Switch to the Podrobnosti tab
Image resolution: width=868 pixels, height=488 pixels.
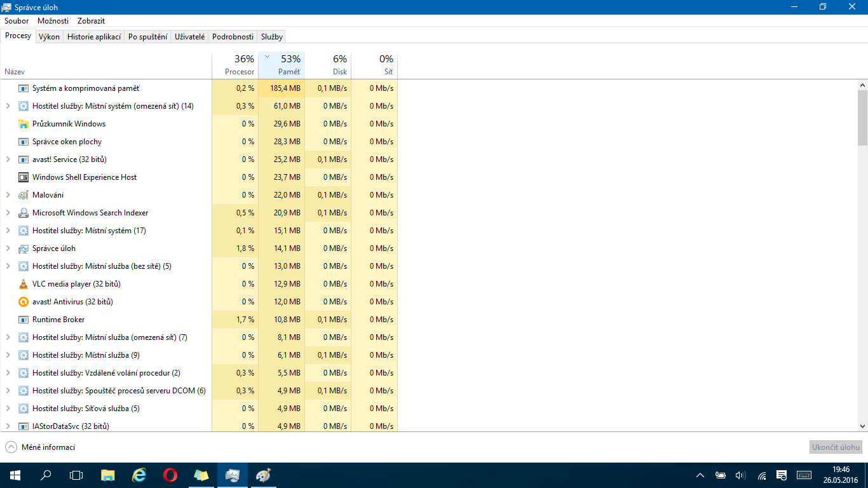pos(233,37)
